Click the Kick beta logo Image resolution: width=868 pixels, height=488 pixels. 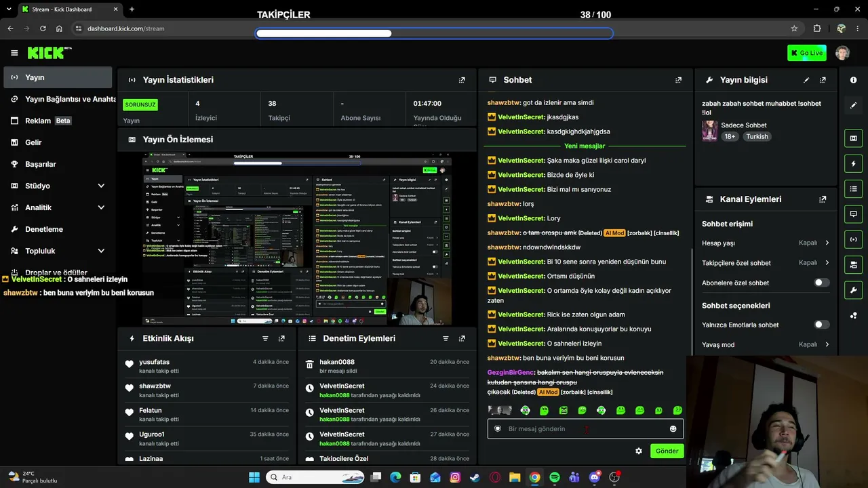point(50,53)
